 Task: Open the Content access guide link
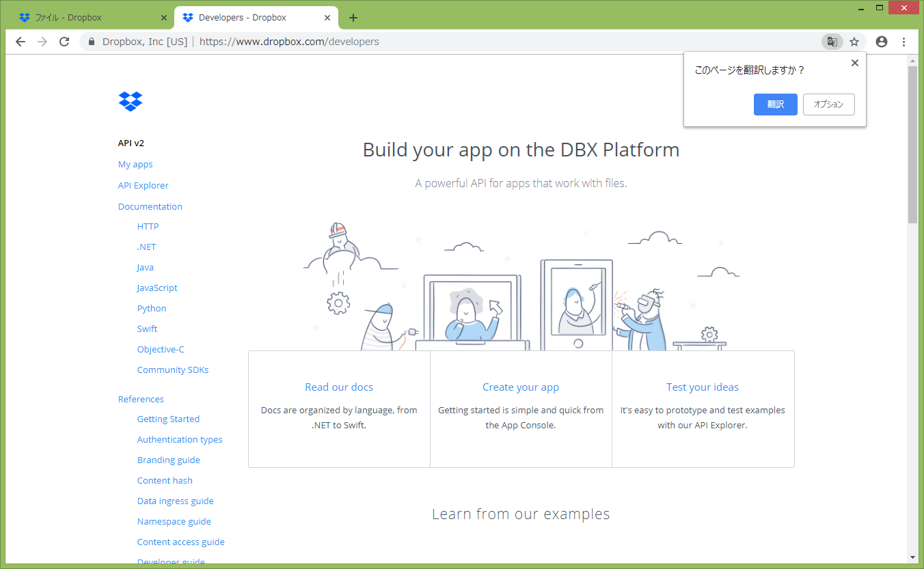click(181, 542)
